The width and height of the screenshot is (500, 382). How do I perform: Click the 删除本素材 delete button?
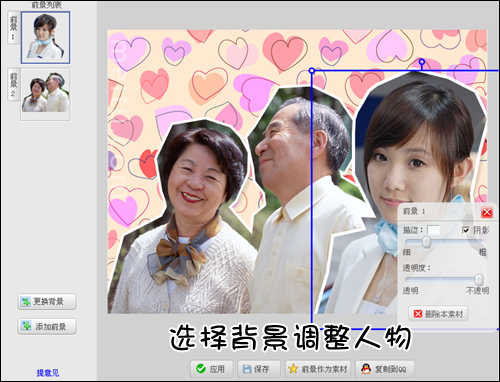click(438, 314)
